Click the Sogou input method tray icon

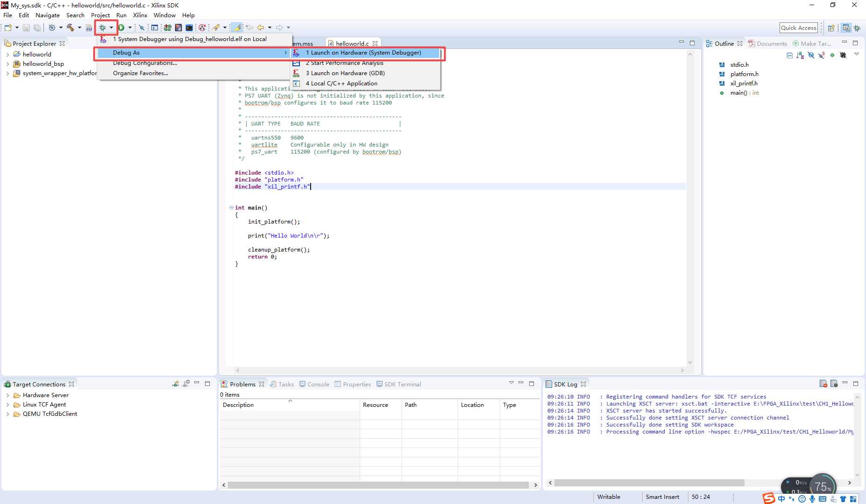click(768, 498)
